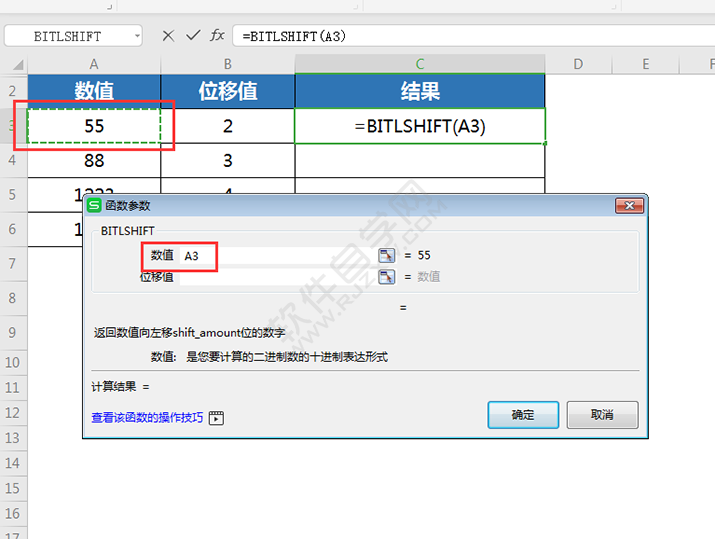Screen dimensions: 715x539
Task: Click cell A3 containing 55
Action: point(94,126)
